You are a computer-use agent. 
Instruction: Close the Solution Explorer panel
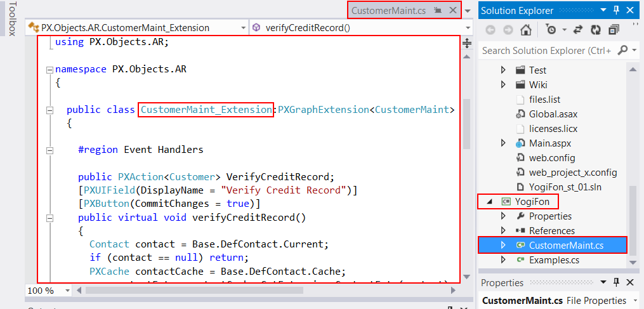[630, 10]
